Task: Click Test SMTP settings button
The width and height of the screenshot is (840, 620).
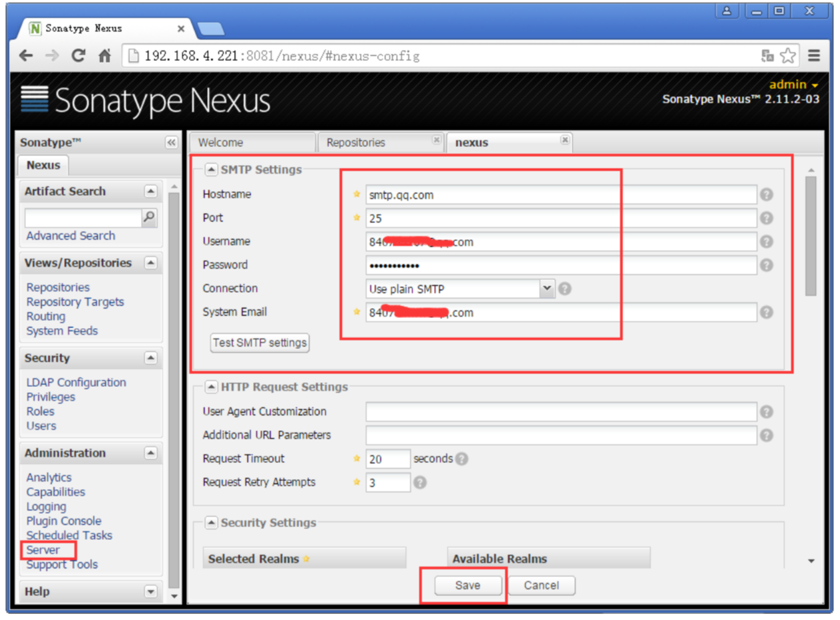Action: [260, 343]
